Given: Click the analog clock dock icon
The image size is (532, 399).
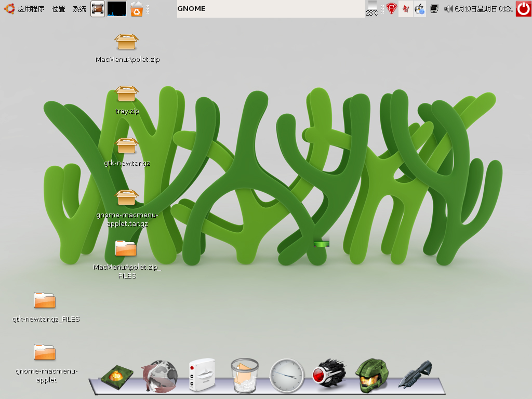Looking at the screenshot, I should click(x=287, y=376).
